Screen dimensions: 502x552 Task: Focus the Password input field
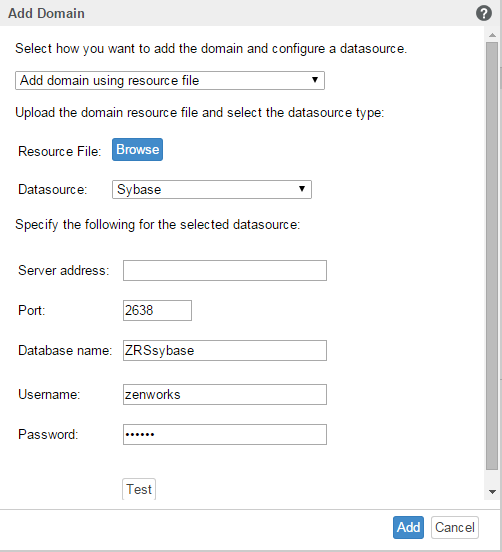pyautogui.click(x=225, y=434)
